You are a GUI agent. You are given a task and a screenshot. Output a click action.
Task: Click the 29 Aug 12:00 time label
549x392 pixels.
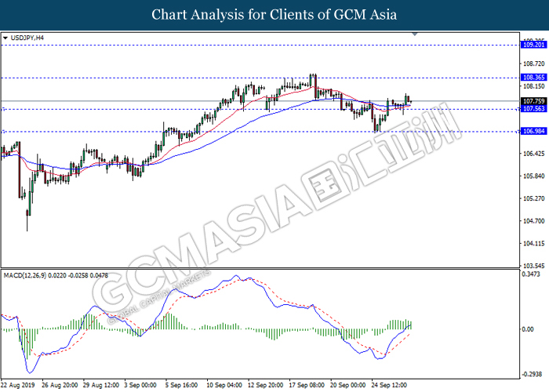(x=101, y=386)
